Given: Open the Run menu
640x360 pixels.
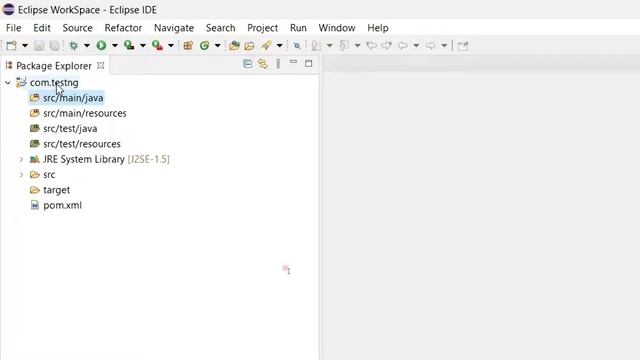Looking at the screenshot, I should point(298,28).
